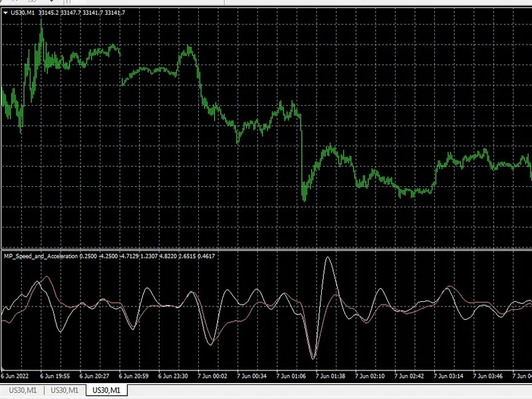Click the 6 Jun 2022 date label
This screenshot has height=399, width=532.
pos(15,376)
